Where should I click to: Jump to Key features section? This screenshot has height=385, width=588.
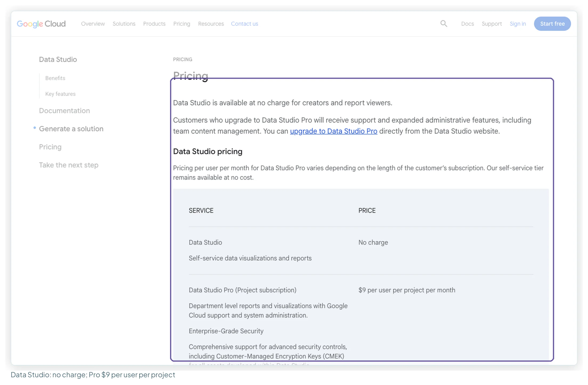click(x=60, y=94)
